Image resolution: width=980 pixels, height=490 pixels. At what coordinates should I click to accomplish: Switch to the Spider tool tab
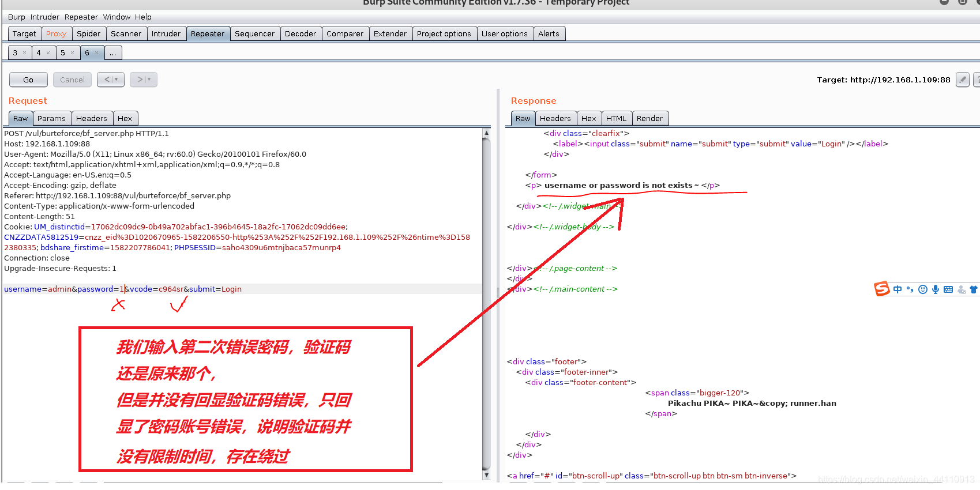coord(89,33)
